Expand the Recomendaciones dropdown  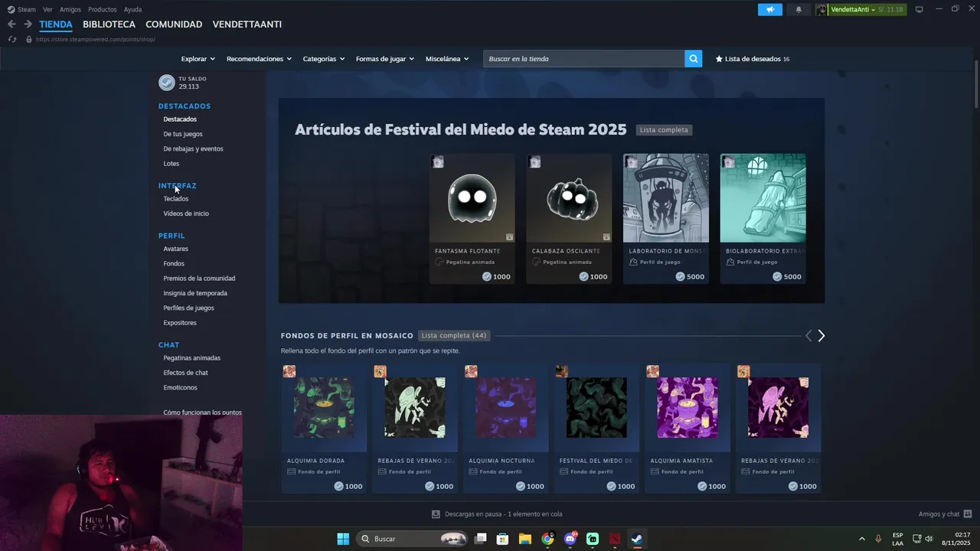pos(259,59)
